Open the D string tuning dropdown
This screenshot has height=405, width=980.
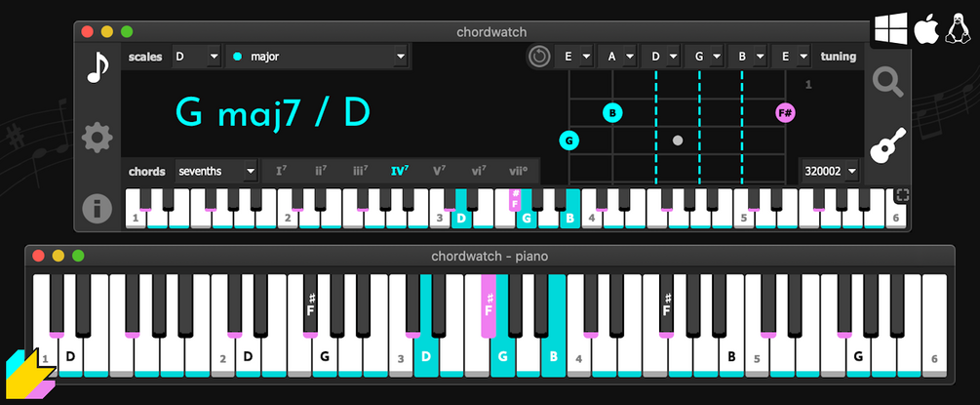pos(661,57)
